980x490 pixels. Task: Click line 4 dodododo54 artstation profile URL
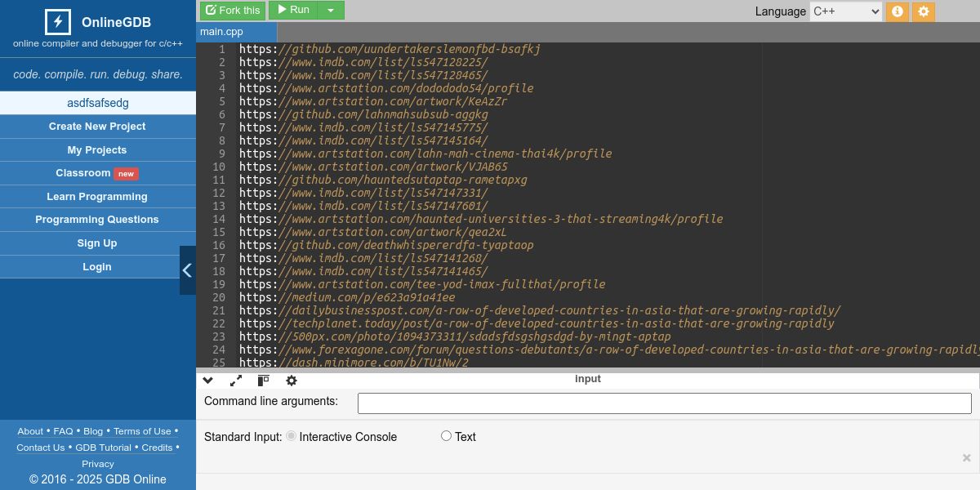point(386,88)
